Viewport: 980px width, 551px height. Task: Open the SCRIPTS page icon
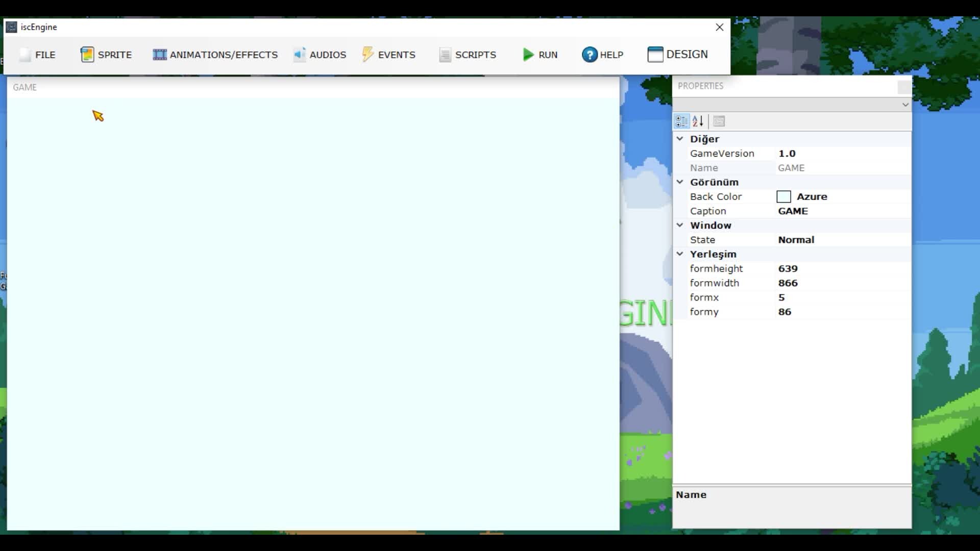(x=445, y=55)
